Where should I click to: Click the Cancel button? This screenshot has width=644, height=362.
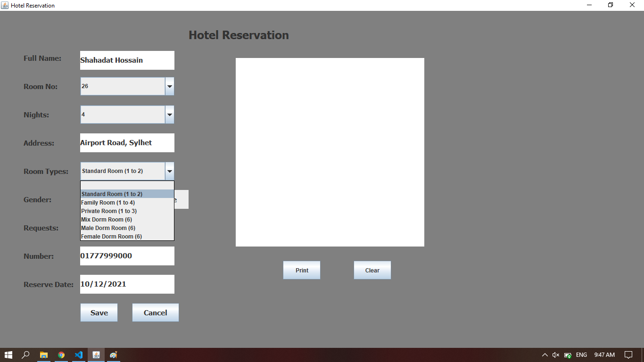pos(156,313)
